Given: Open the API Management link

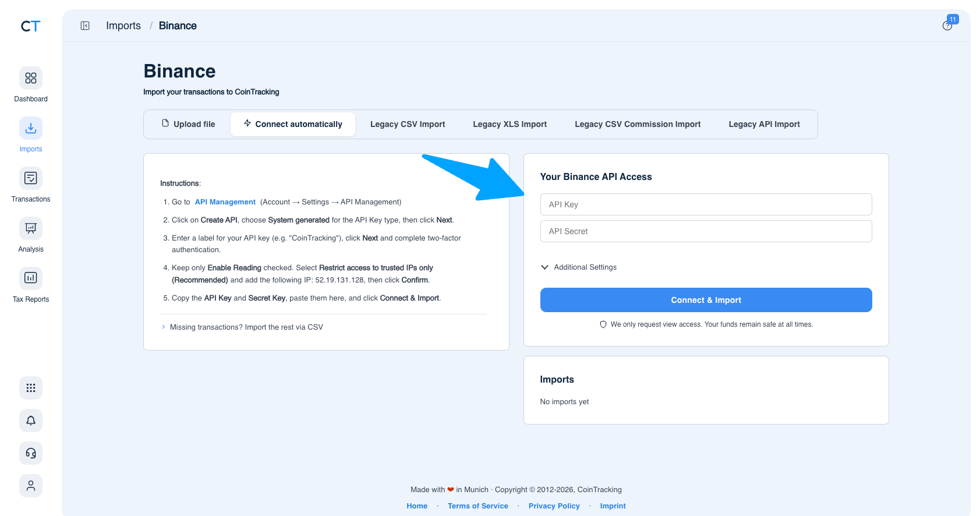Looking at the screenshot, I should (225, 202).
